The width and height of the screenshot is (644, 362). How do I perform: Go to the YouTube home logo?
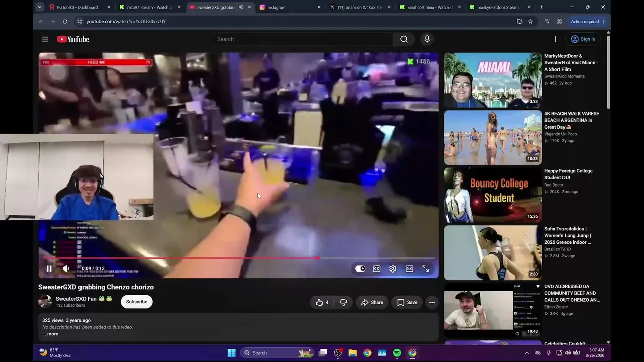click(x=73, y=39)
